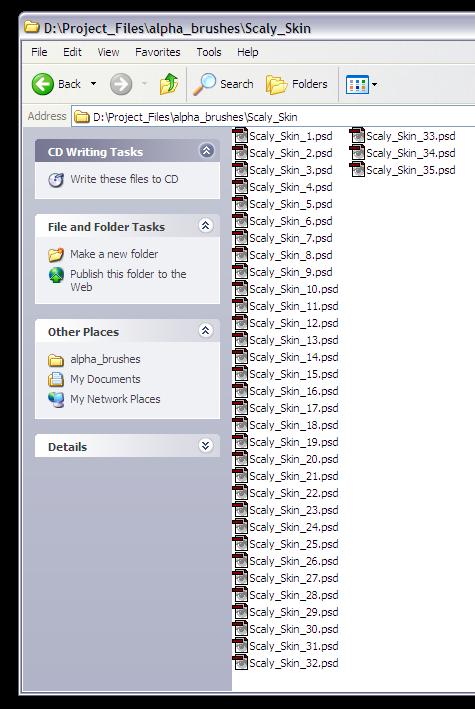475x709 pixels.
Task: Click the address bar path field
Action: (x=273, y=117)
